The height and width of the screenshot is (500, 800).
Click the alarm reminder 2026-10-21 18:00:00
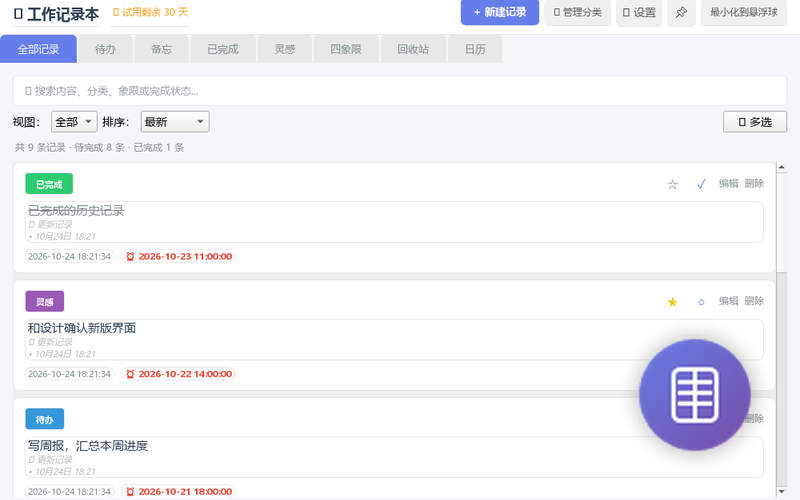pos(178,491)
